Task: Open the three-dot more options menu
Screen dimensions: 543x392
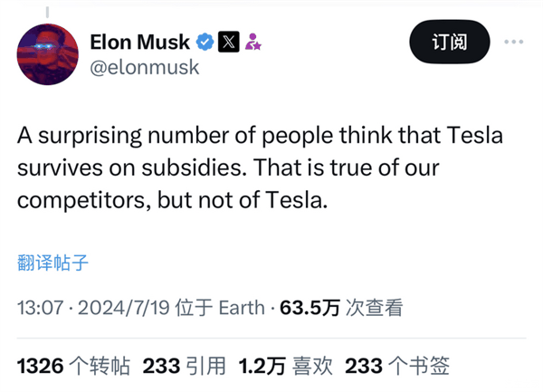Action: [x=513, y=42]
